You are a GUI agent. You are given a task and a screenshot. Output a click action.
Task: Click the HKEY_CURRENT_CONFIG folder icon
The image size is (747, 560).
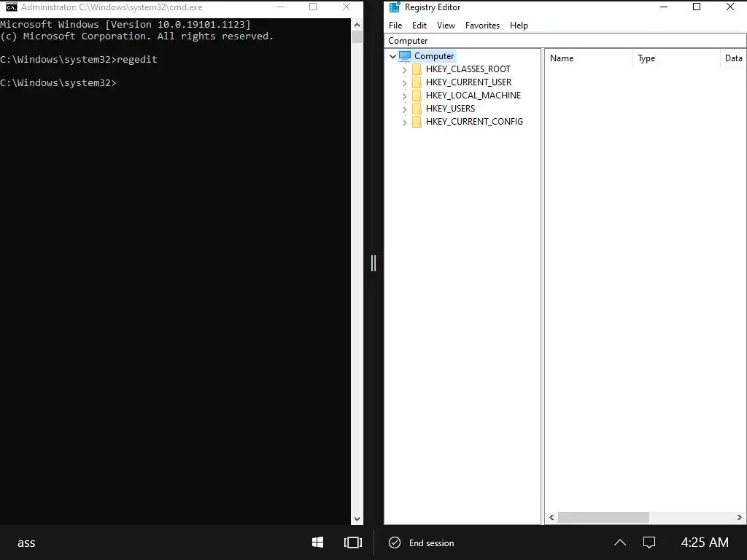coord(417,122)
